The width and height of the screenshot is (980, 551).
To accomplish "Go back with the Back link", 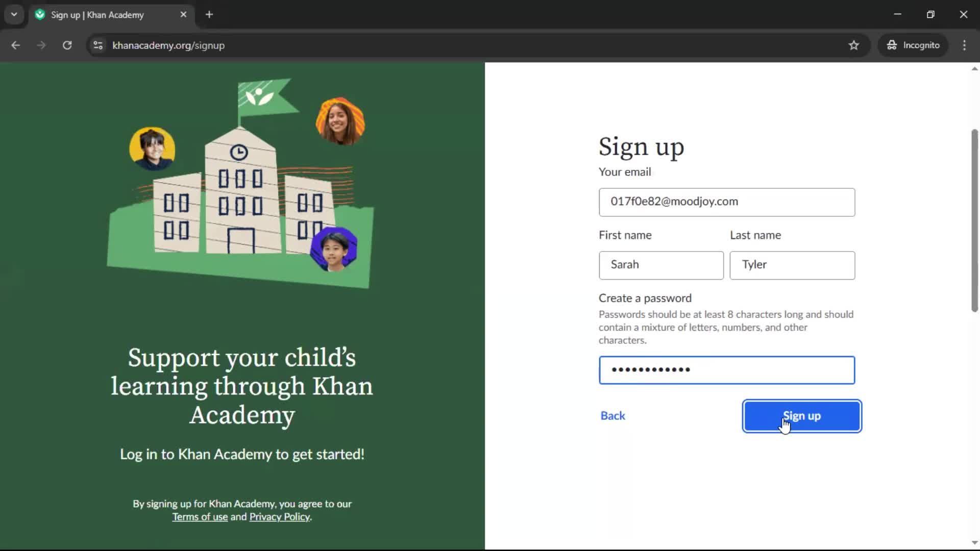I will tap(612, 416).
